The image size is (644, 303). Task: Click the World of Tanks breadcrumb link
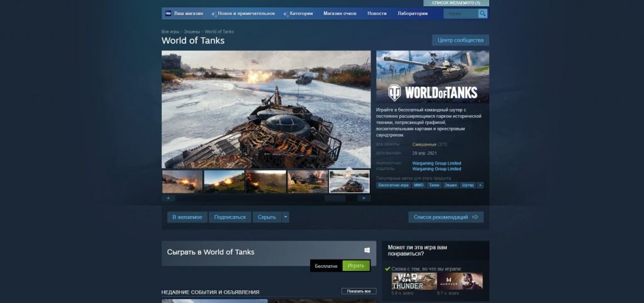[219, 31]
